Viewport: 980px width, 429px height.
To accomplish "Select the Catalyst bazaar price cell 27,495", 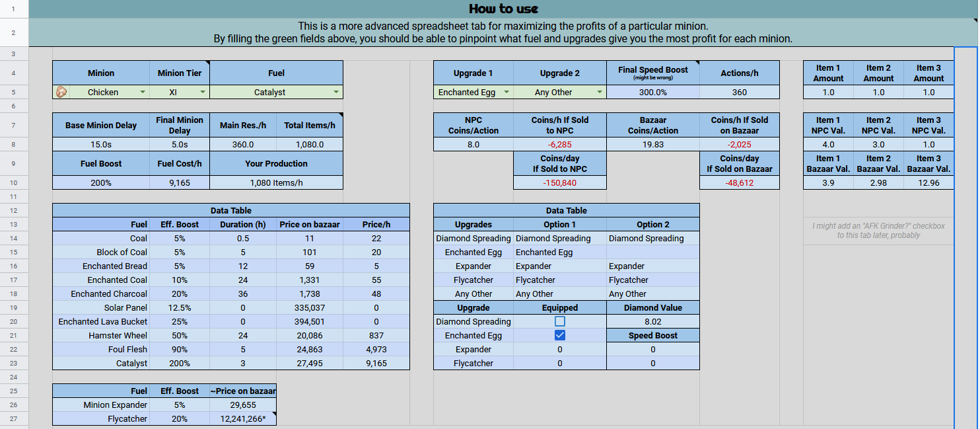I will 310,363.
